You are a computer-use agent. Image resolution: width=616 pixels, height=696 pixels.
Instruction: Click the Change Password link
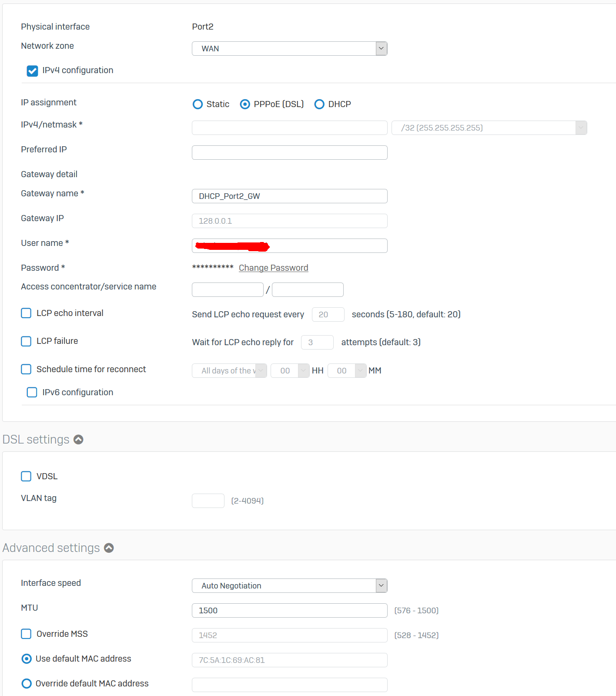click(273, 268)
